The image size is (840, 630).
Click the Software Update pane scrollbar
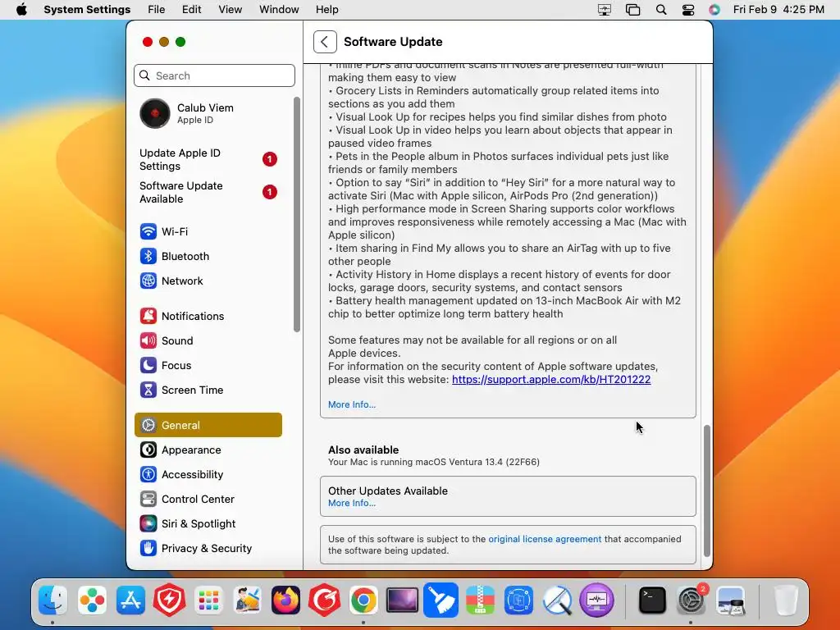[706, 491]
